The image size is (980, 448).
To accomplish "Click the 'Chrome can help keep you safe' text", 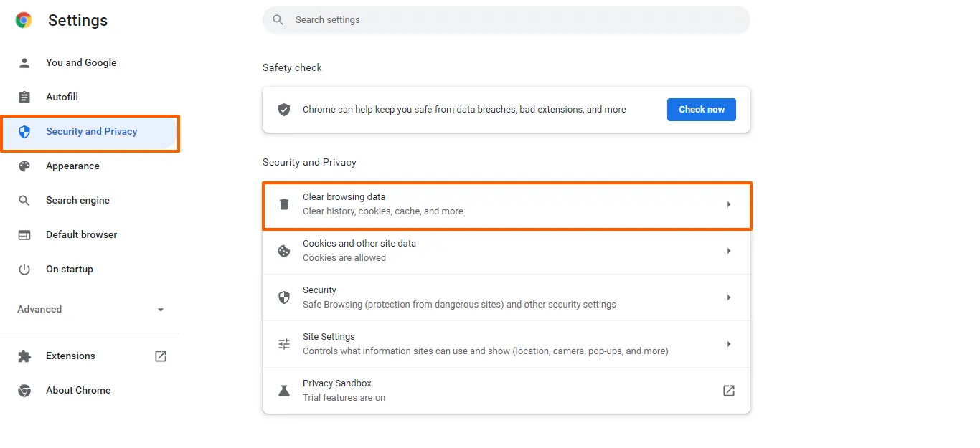I will click(x=464, y=110).
